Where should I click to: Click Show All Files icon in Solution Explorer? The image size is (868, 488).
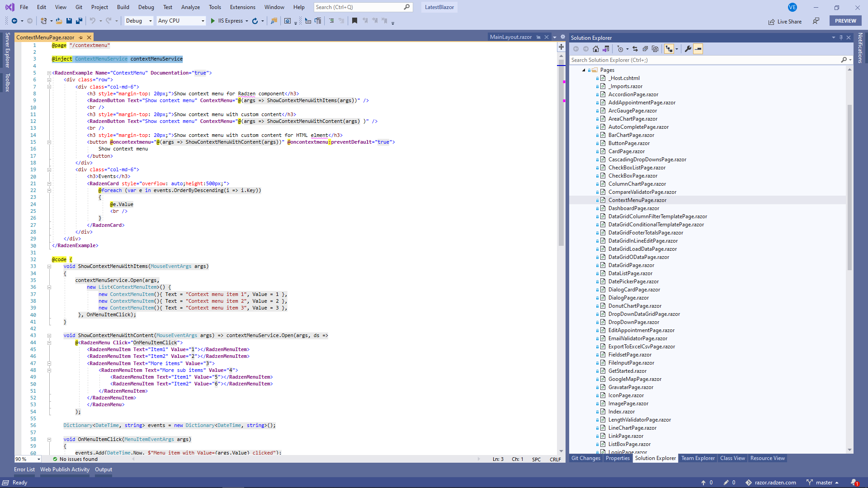tap(655, 49)
